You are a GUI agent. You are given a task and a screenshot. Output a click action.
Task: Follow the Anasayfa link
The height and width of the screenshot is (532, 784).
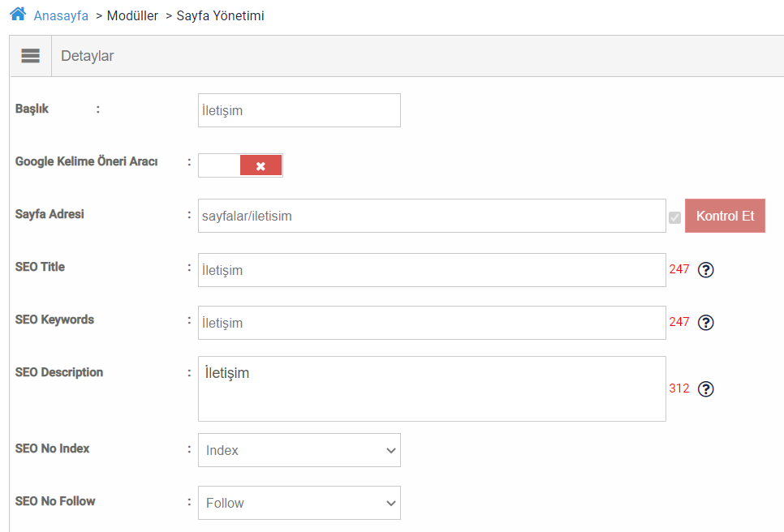(61, 16)
